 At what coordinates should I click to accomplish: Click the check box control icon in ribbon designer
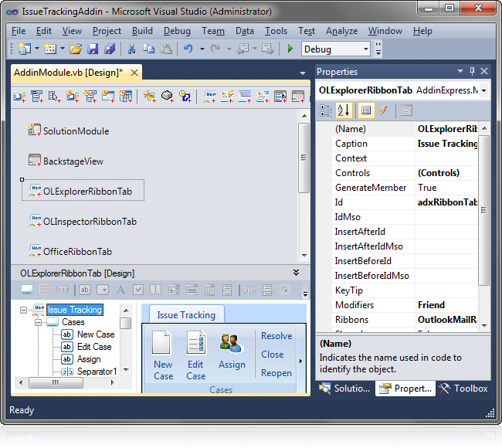coord(138,290)
